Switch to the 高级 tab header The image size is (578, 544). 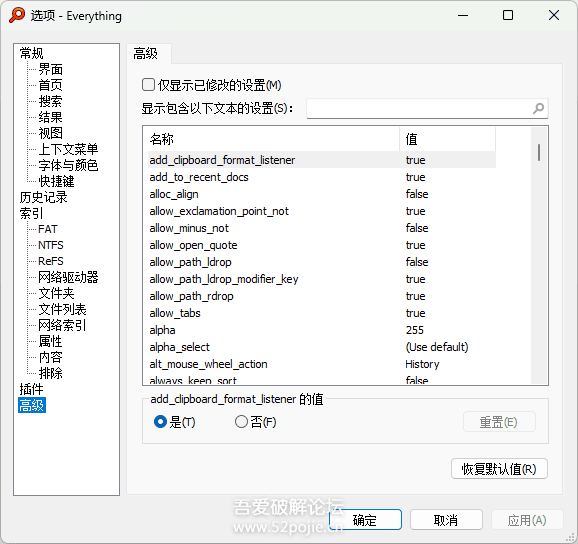(x=145, y=54)
